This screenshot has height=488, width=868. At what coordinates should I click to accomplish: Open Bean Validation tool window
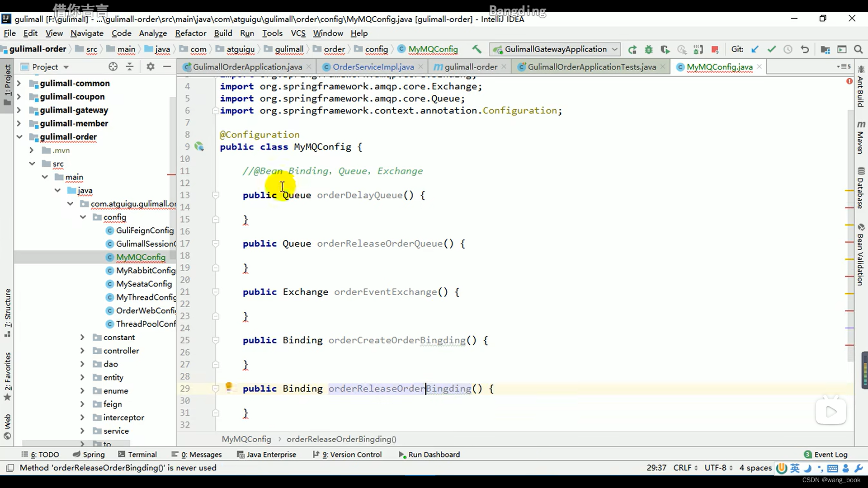tap(860, 254)
